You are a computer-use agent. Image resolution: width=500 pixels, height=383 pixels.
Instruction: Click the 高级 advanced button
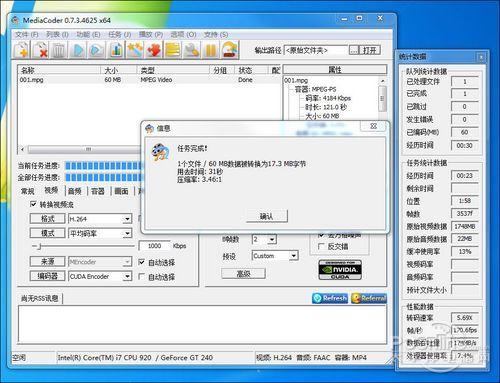(243, 274)
